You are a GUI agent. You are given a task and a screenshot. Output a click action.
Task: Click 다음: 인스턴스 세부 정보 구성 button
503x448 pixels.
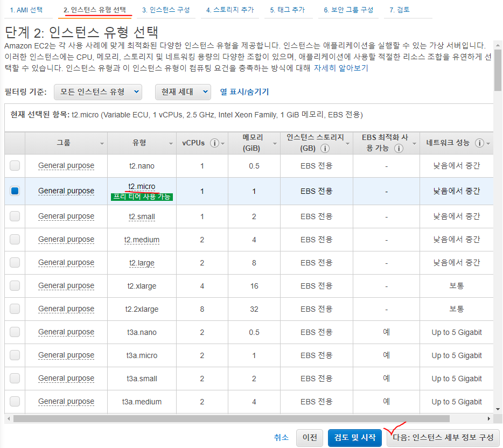pyautogui.click(x=443, y=438)
